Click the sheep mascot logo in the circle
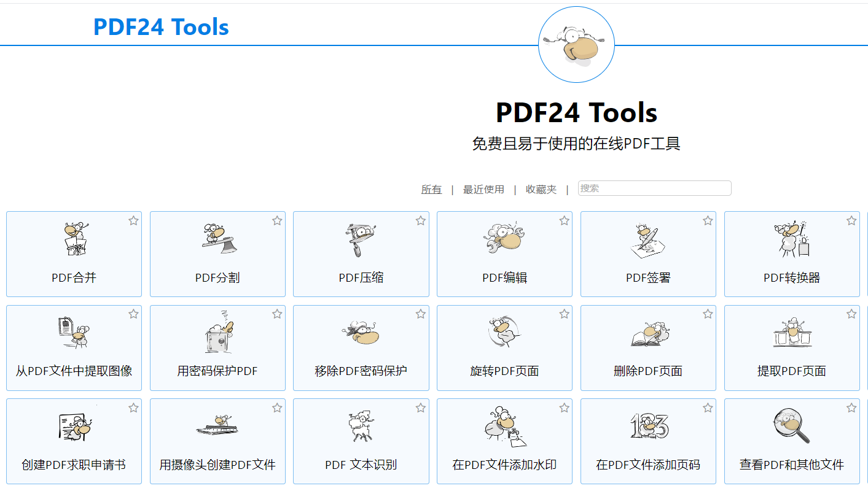Viewport: 868px width, 491px height. (x=576, y=45)
